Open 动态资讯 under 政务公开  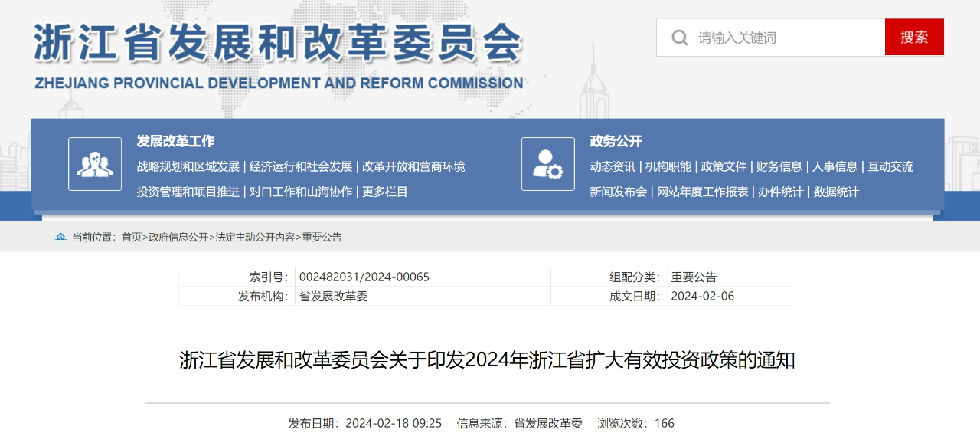[612, 166]
